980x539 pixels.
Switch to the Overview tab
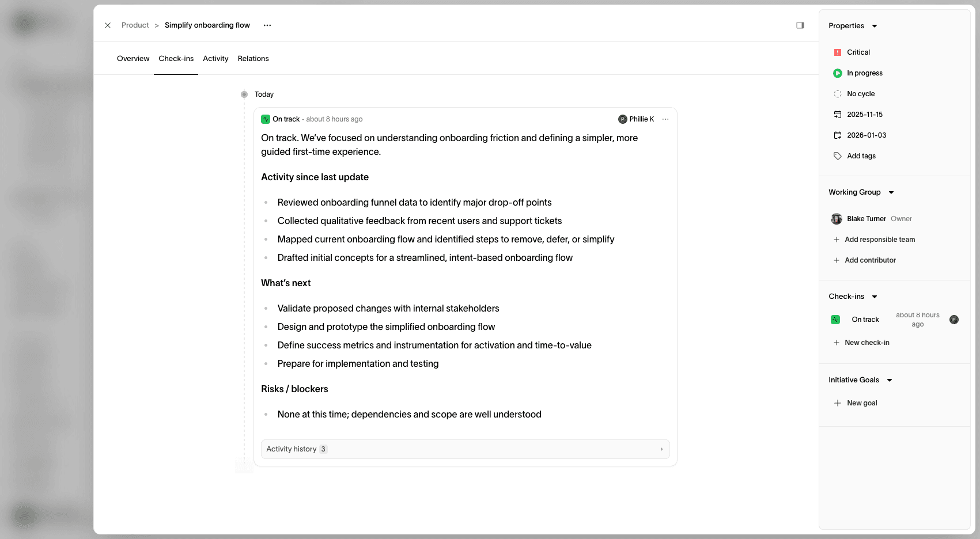(133, 59)
